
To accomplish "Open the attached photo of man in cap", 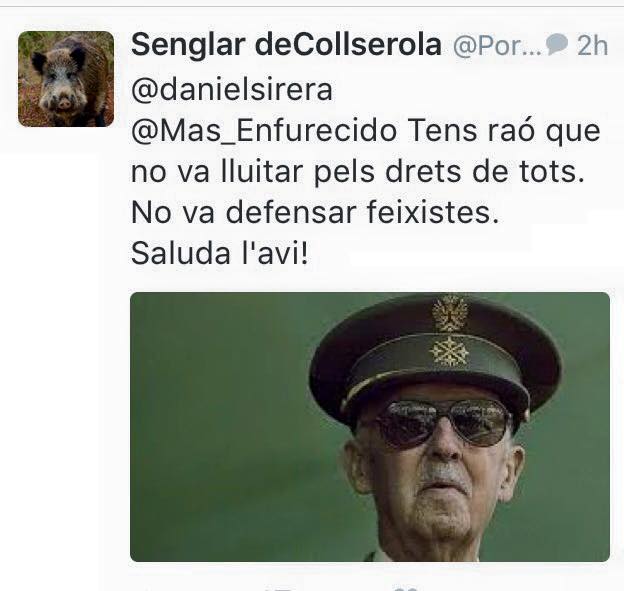I will 370,427.
